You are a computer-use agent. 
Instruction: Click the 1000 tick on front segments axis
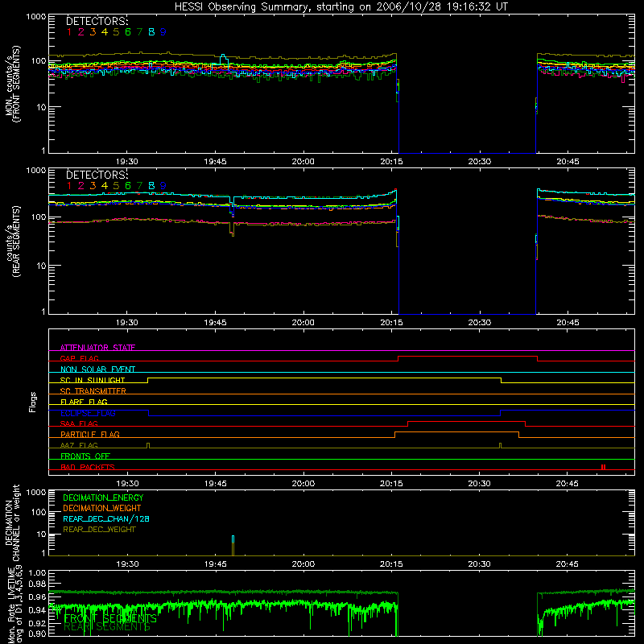point(36,17)
